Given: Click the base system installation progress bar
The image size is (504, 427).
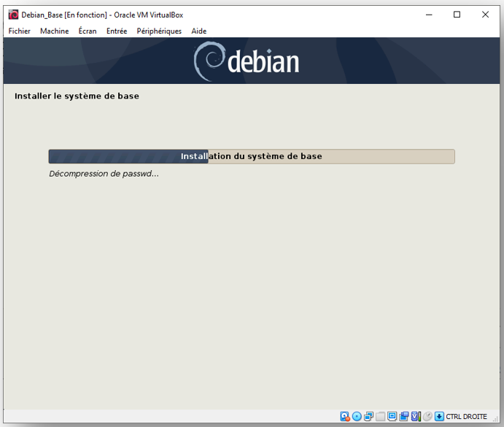Looking at the screenshot, I should [252, 156].
